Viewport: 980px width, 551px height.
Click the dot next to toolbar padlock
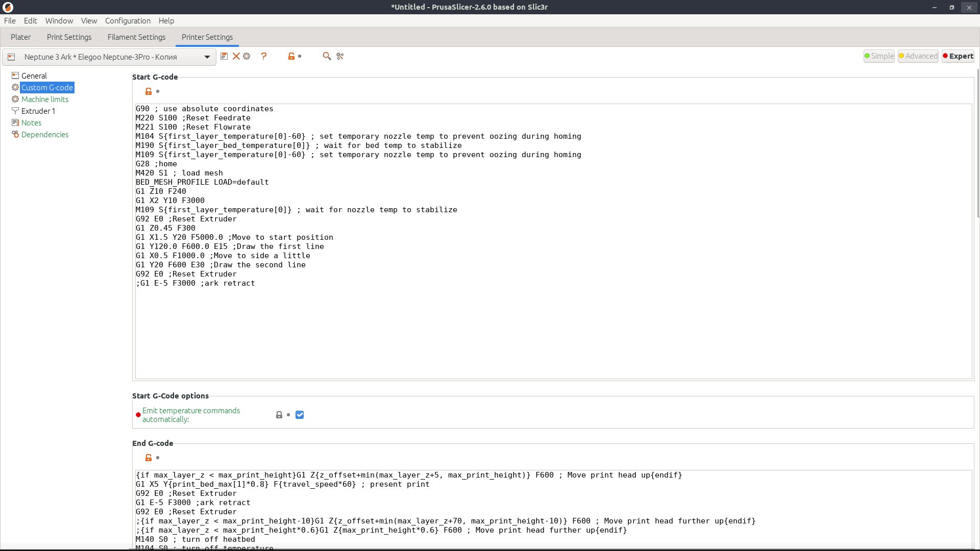pyautogui.click(x=300, y=56)
